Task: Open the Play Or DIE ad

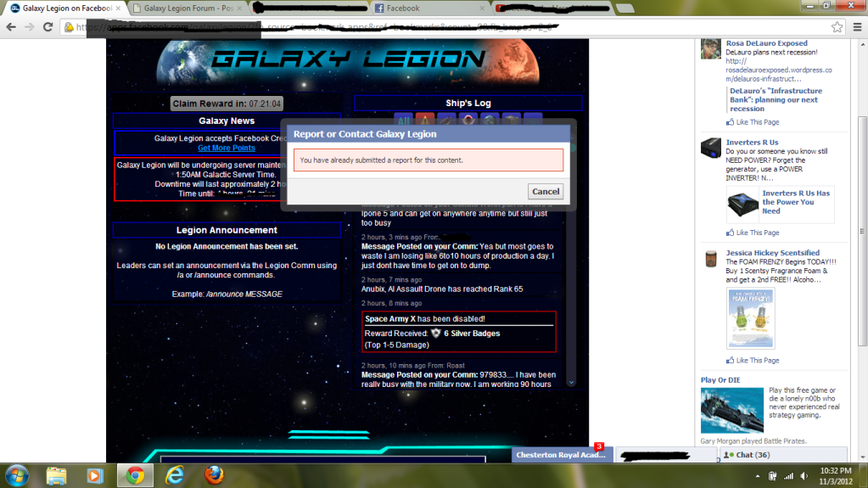Action: pos(720,380)
